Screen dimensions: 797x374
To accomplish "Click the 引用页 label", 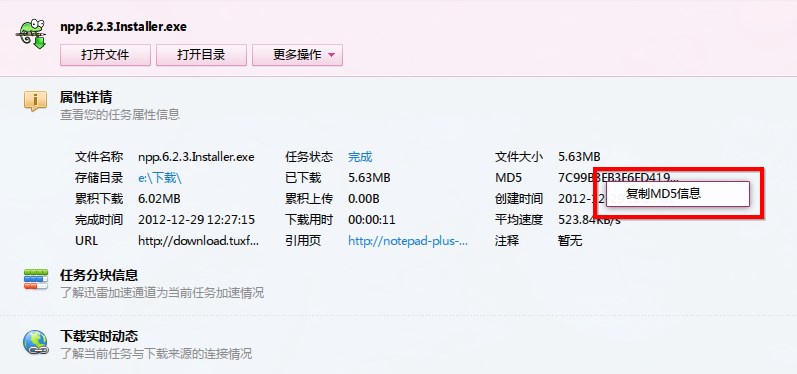I will coord(303,240).
